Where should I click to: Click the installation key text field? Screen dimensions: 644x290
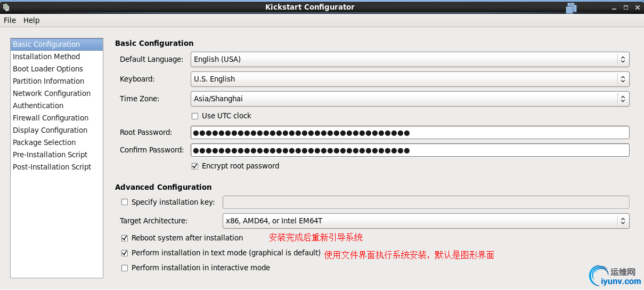tap(426, 202)
